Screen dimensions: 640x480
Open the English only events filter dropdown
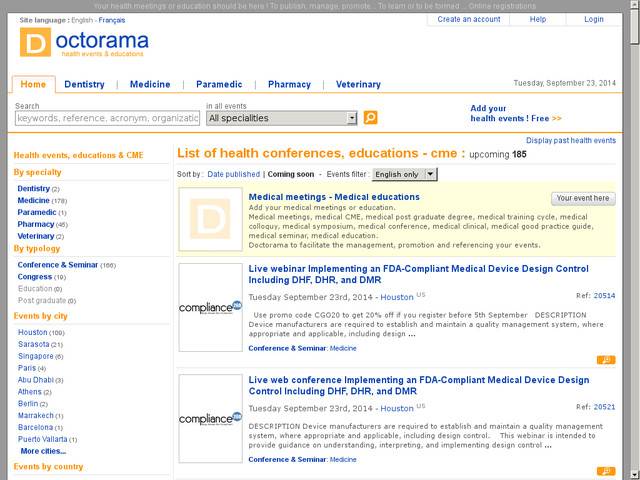(404, 174)
